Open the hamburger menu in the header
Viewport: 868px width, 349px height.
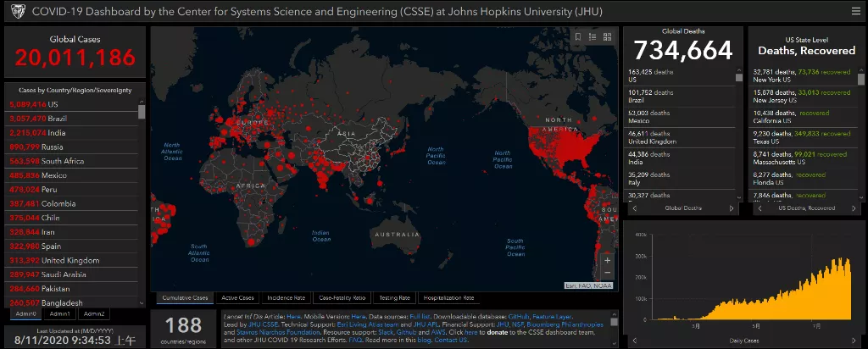pos(856,11)
